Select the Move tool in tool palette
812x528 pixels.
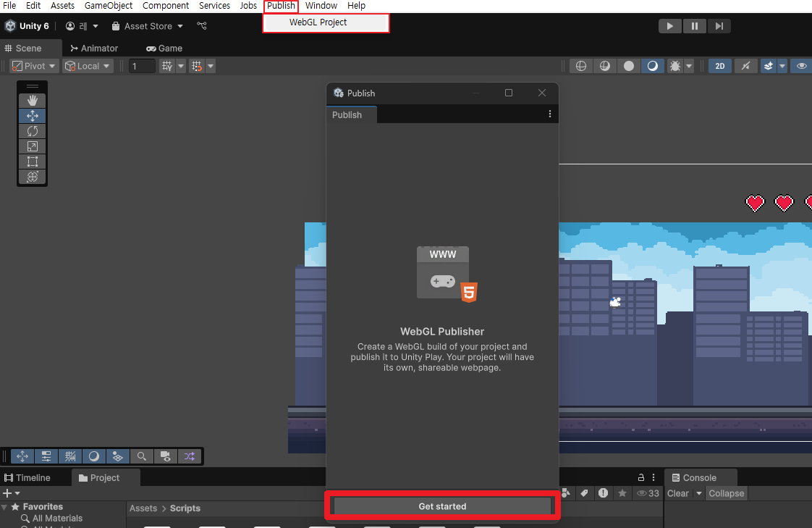[32, 116]
